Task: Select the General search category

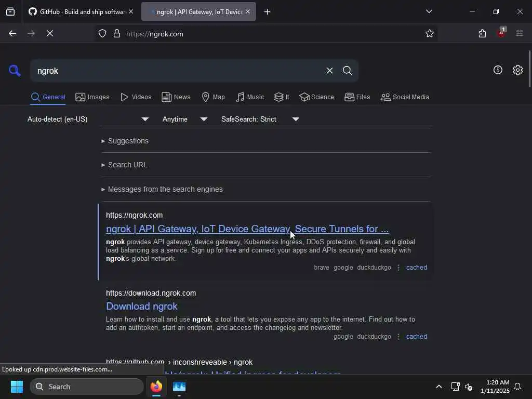Action: tap(48, 97)
